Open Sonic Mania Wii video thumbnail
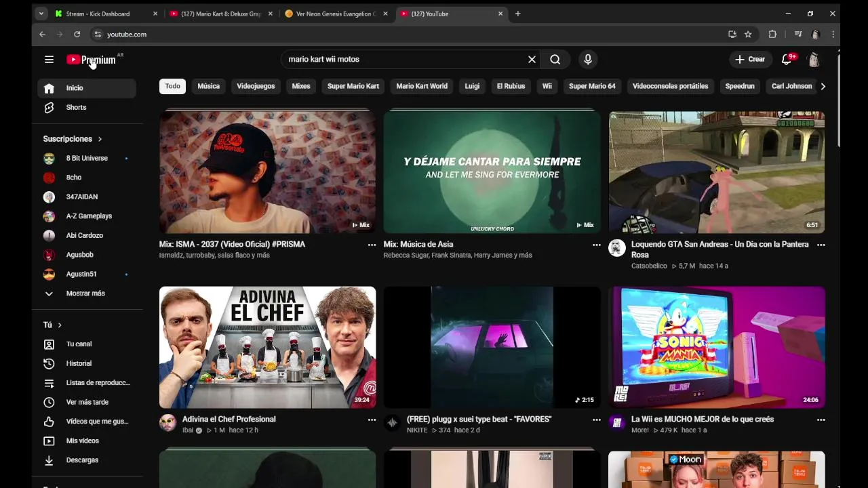 point(716,347)
